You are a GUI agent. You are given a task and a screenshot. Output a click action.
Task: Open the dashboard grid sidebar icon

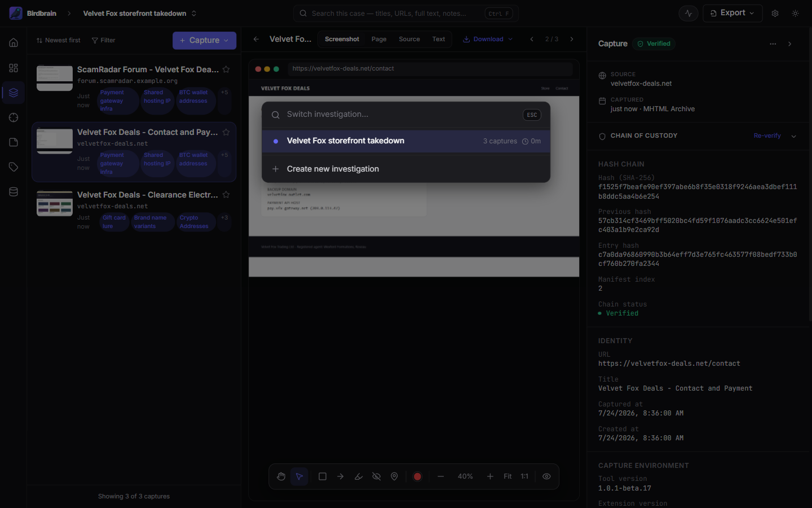[x=14, y=68]
